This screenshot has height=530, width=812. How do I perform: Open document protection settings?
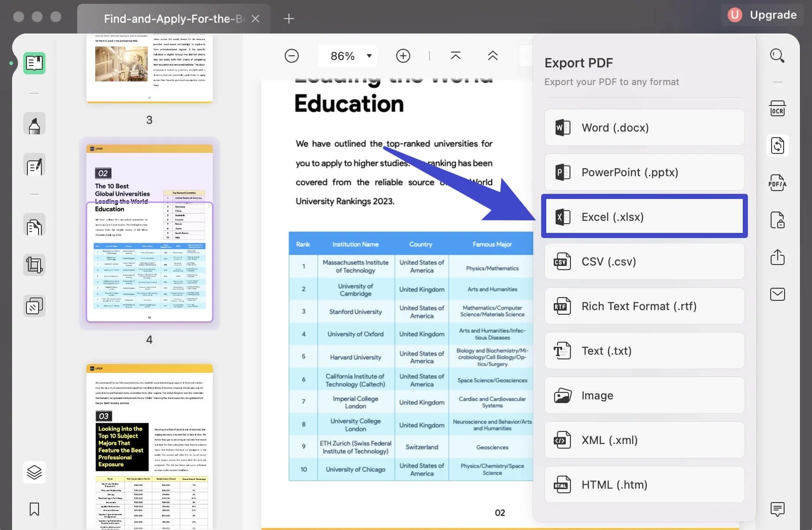point(778,220)
